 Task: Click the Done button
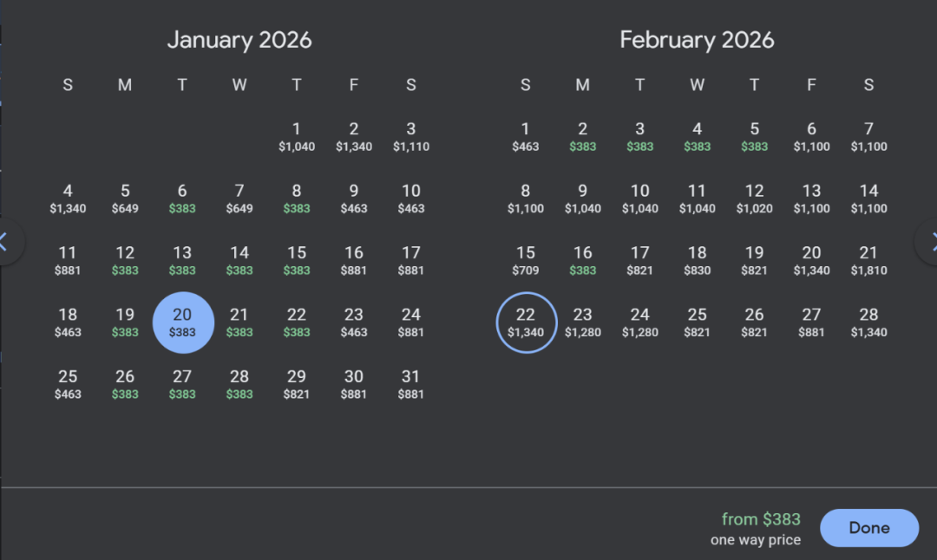pyautogui.click(x=868, y=528)
